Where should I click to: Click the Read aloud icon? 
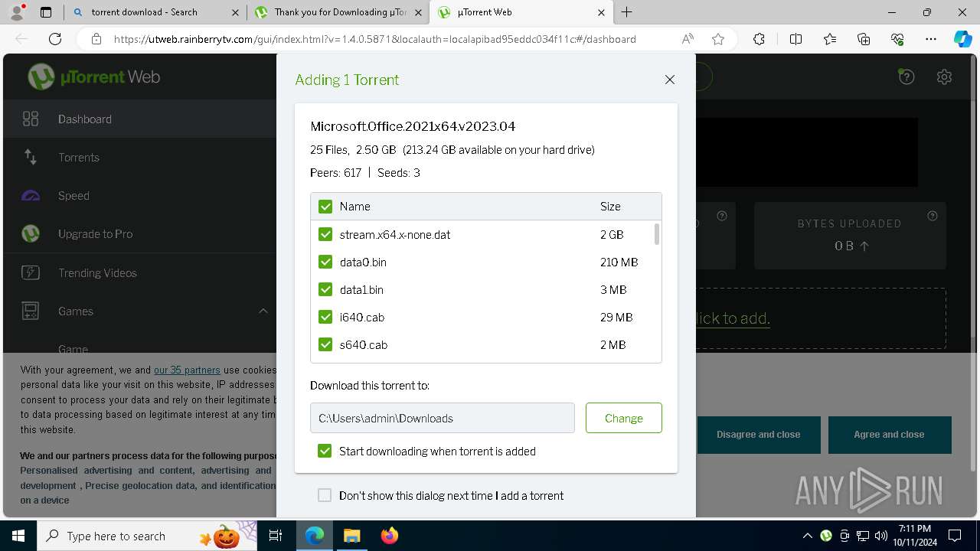688,39
